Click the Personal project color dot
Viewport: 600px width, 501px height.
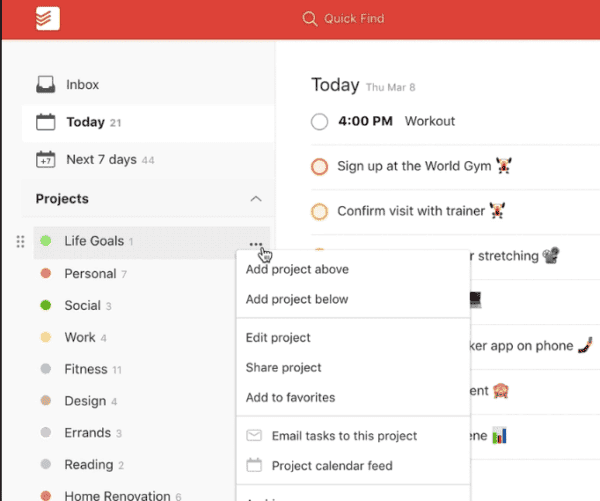pyautogui.click(x=46, y=273)
